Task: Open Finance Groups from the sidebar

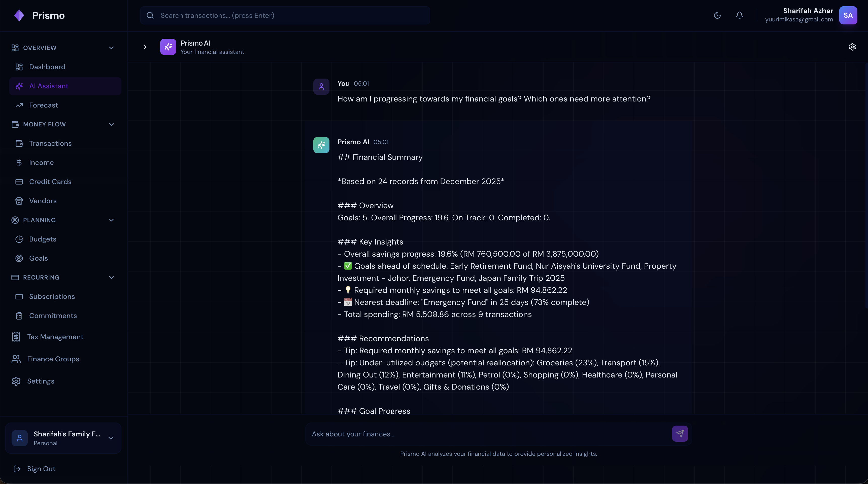Action: tap(53, 359)
